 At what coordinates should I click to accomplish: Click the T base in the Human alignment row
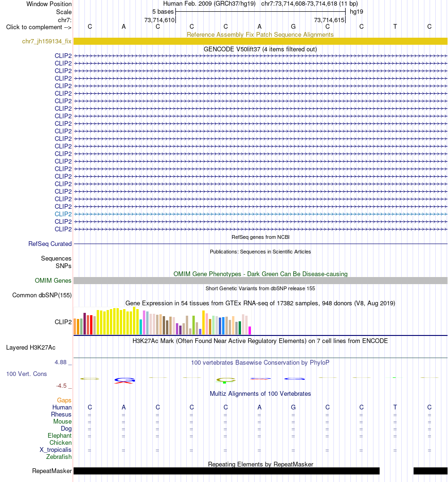tap(395, 407)
